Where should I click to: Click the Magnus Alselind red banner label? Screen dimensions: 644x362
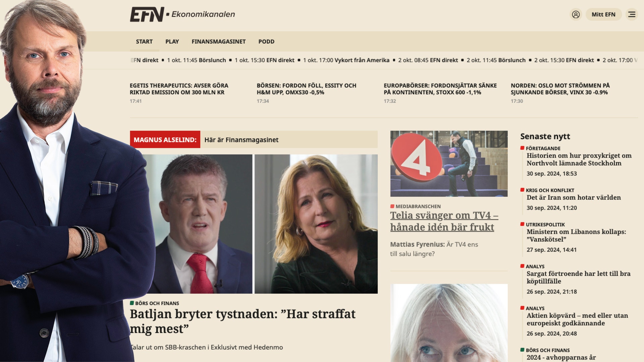[x=165, y=139]
